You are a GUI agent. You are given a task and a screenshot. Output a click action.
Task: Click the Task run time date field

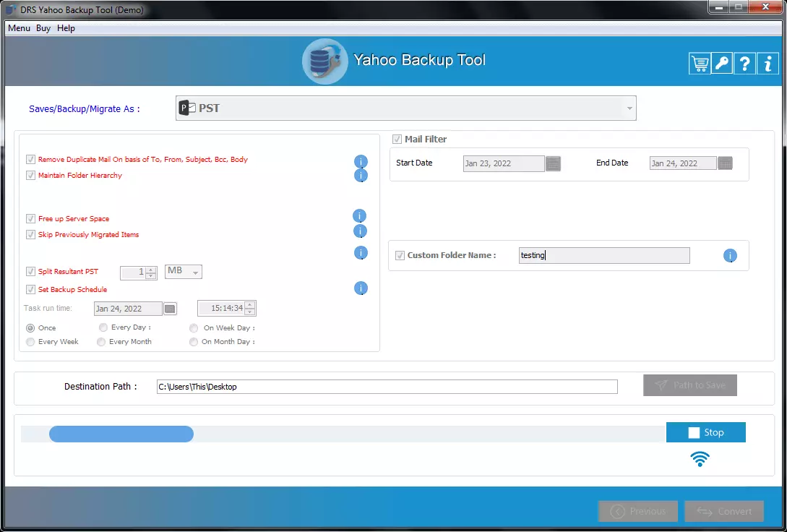pyautogui.click(x=128, y=309)
